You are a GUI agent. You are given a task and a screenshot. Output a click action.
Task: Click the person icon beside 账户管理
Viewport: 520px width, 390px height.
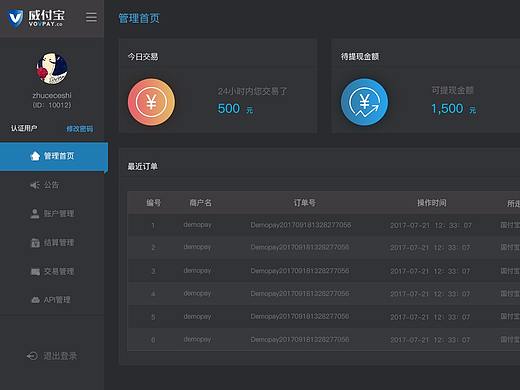[35, 214]
